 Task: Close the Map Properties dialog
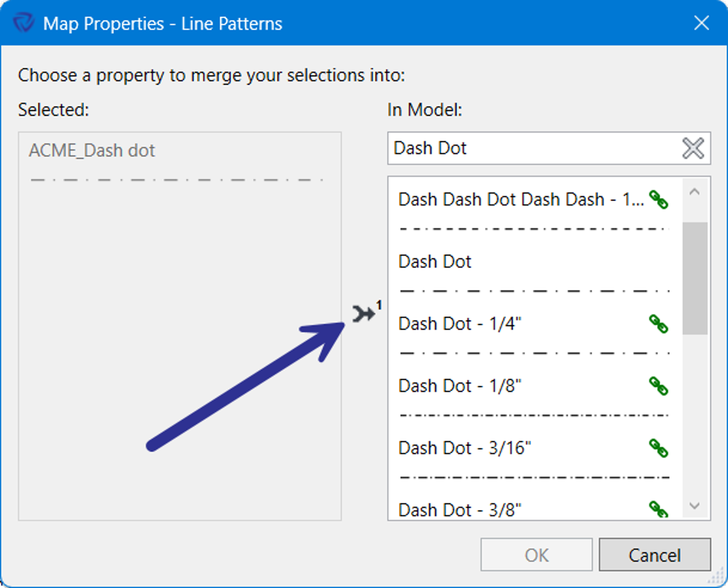pos(701,23)
